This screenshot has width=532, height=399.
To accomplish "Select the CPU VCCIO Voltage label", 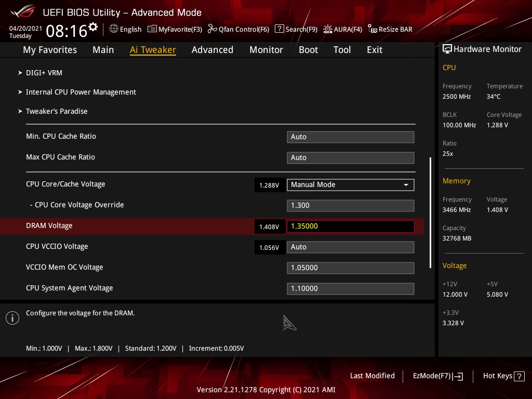I will [57, 246].
